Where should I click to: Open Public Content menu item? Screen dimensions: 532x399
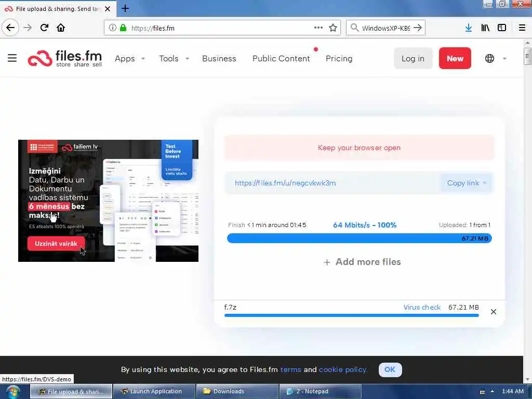281,58
